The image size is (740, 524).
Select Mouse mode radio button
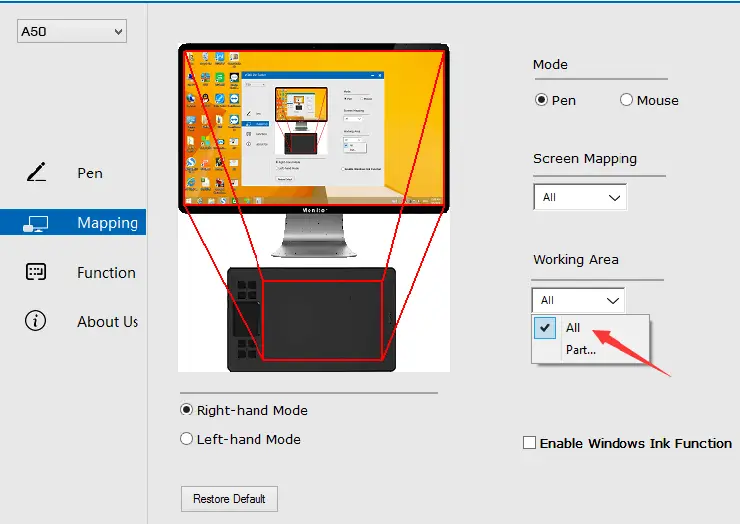point(626,100)
